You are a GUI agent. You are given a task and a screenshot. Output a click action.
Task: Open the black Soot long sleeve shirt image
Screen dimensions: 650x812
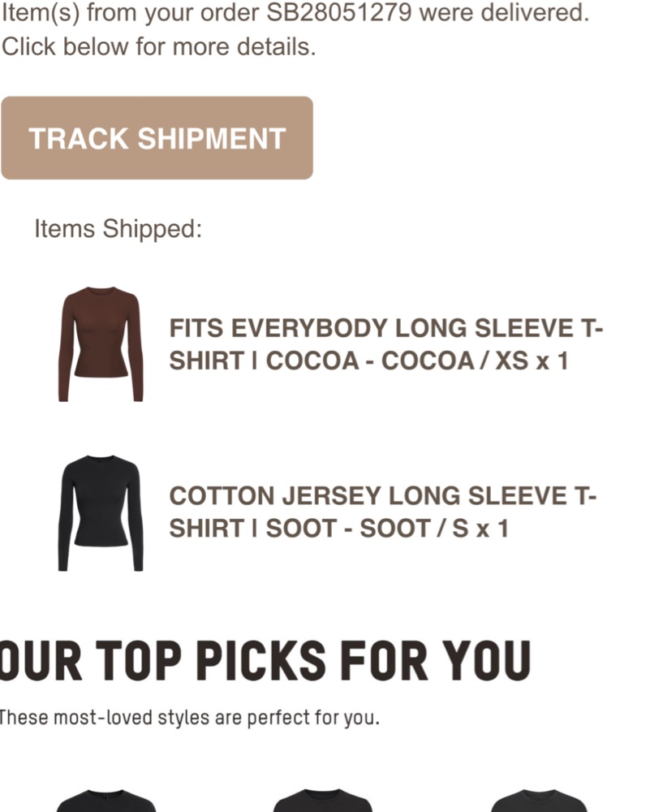point(101,512)
